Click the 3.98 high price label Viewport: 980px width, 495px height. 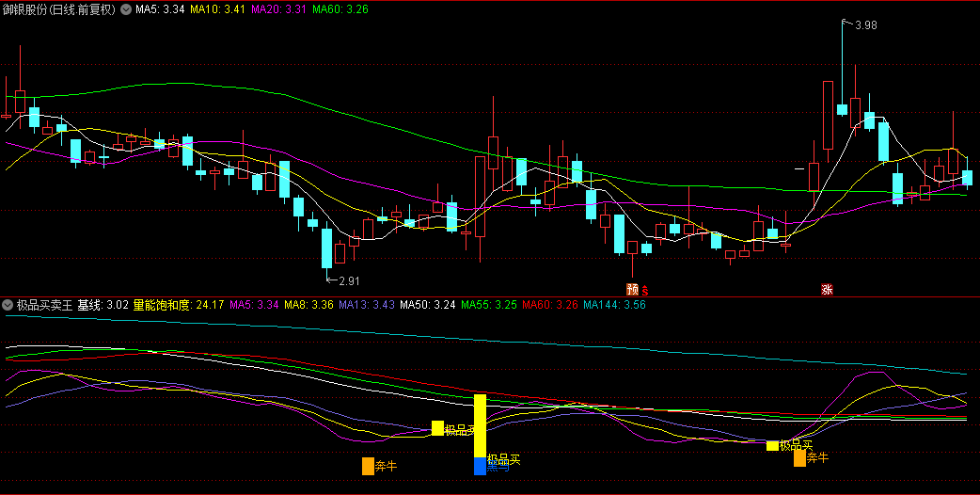(x=865, y=25)
